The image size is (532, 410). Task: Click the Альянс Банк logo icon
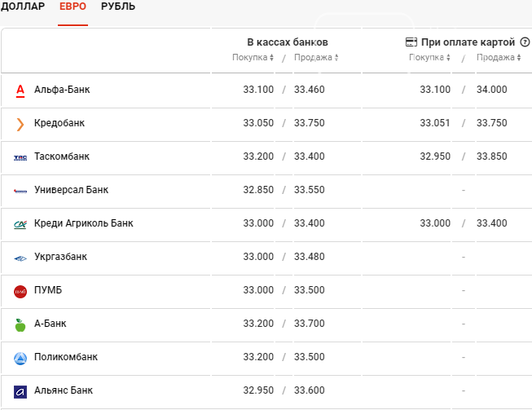point(20,392)
